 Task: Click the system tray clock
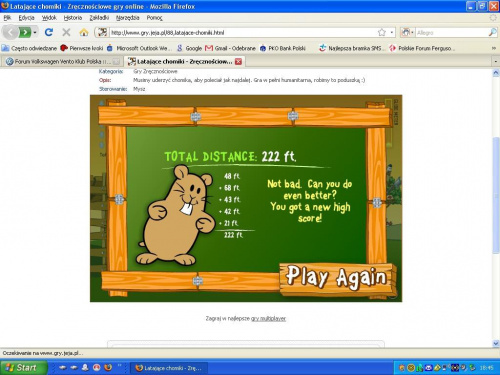486,368
